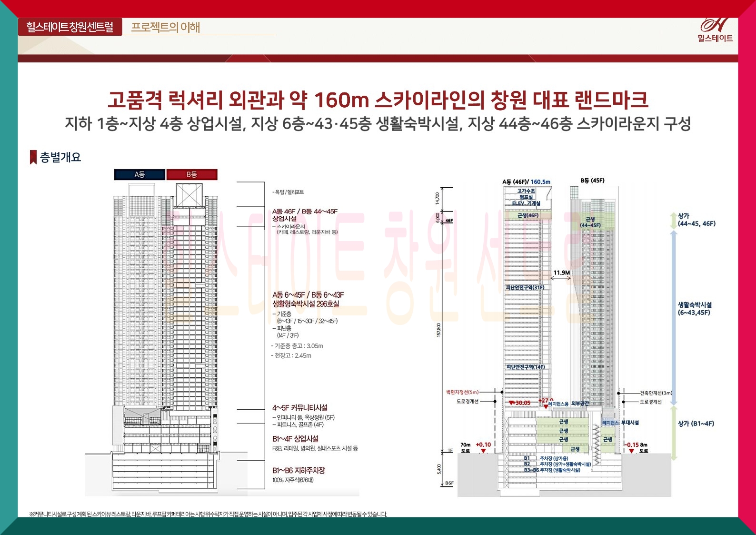Click 기준층 층고 : 3.05m
Screen dimensions: 756x535
tap(297, 346)
